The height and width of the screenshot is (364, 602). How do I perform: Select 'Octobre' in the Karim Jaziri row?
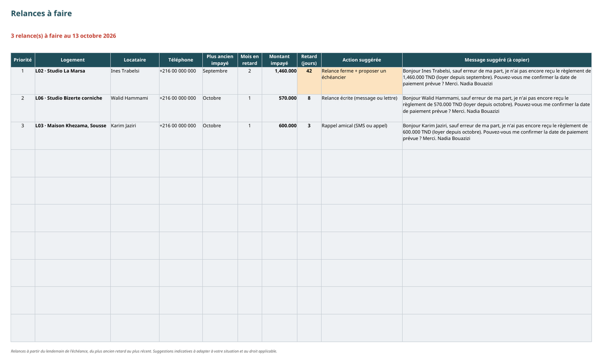coord(220,136)
